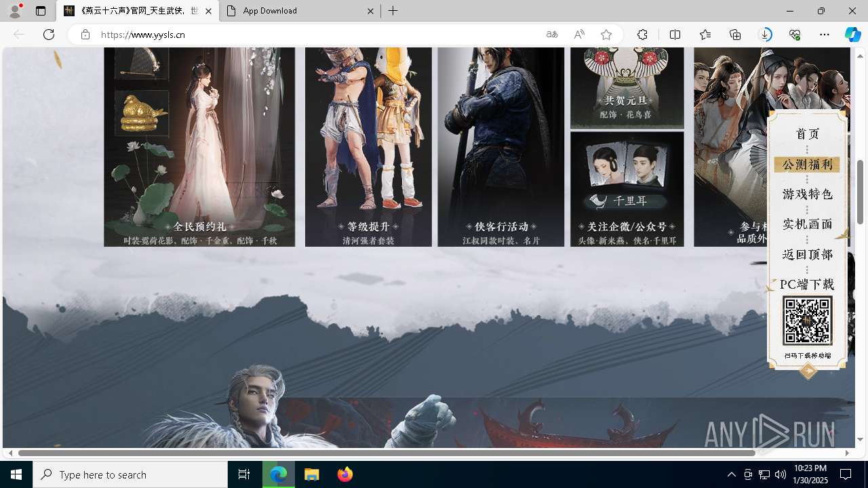Open the Collections icon

(x=735, y=35)
